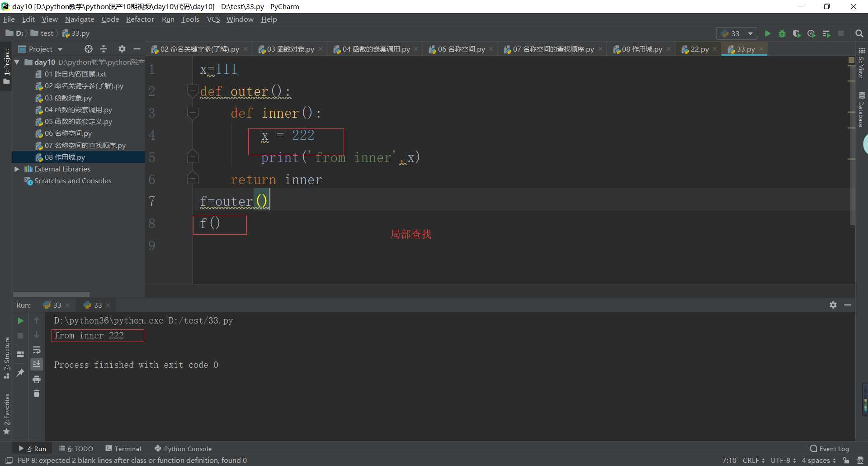
Task: Run with coverage icon in toolbar
Action: click(797, 33)
